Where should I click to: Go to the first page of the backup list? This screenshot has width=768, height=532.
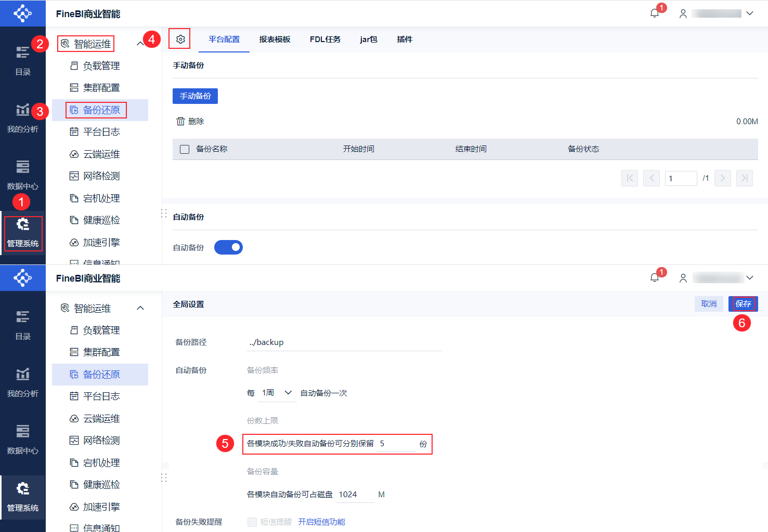[630, 178]
